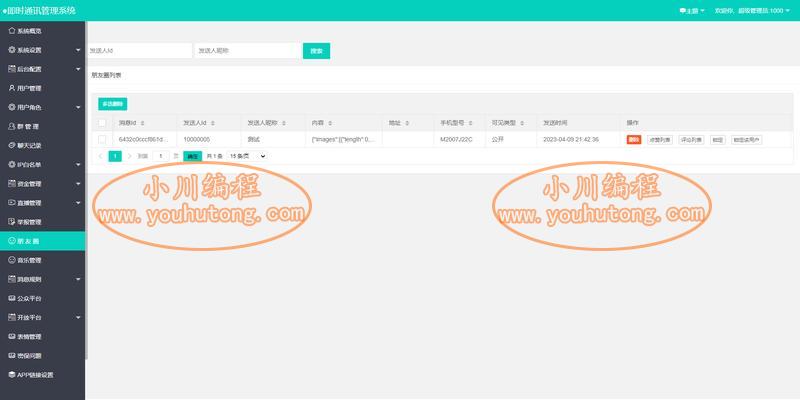Open the 主题 theme dropdown in header
The image size is (800, 400).
point(692,11)
